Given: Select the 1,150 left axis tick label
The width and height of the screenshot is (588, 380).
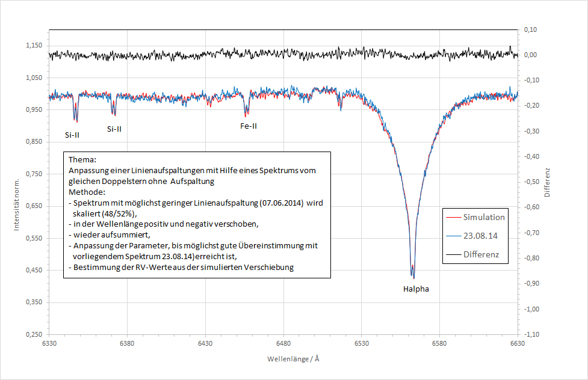Looking at the screenshot, I should tap(34, 46).
